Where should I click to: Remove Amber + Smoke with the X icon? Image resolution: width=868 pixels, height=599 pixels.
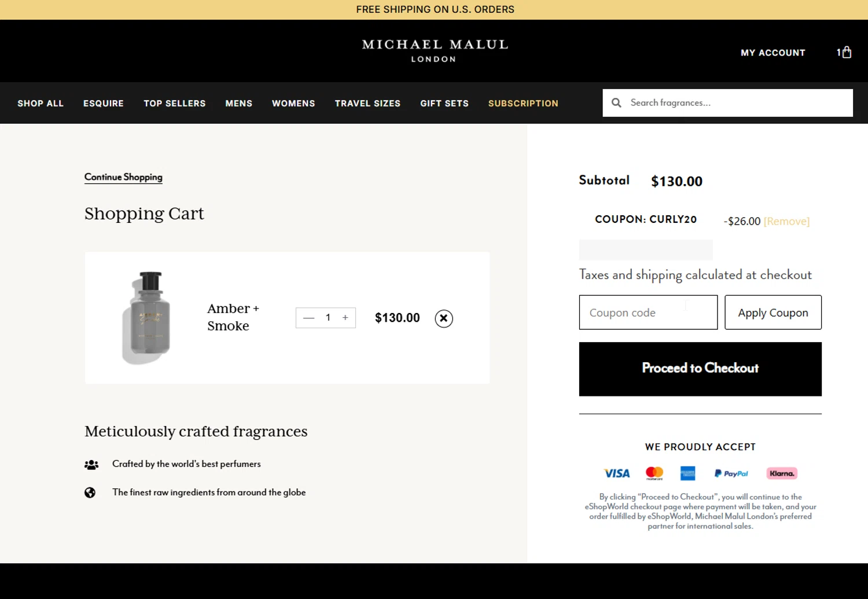click(444, 318)
